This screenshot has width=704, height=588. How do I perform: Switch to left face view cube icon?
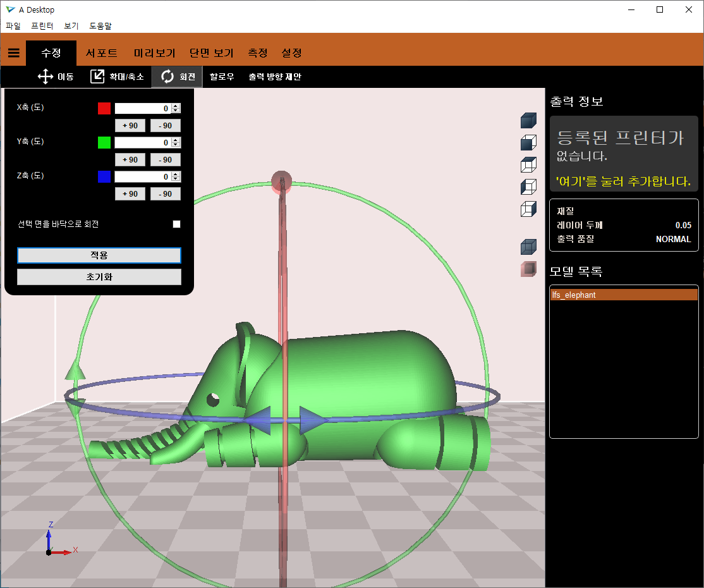528,187
